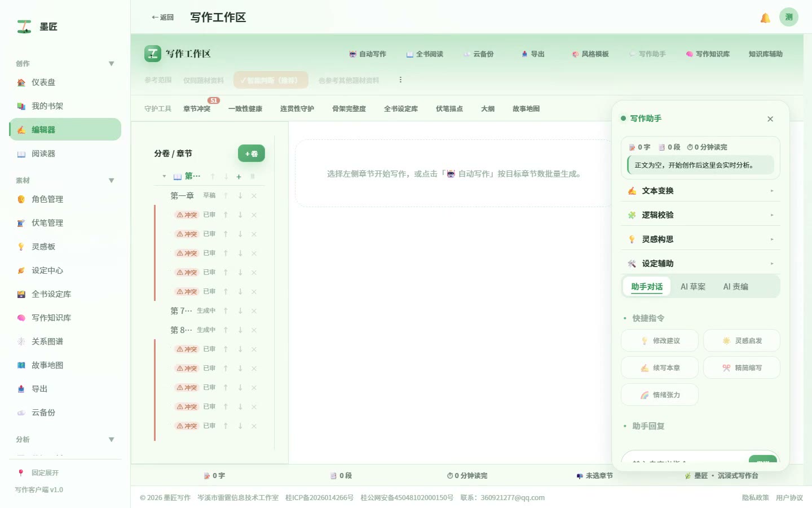
Task: Click the 风格模板 palette icon in toolbar
Action: coord(575,54)
